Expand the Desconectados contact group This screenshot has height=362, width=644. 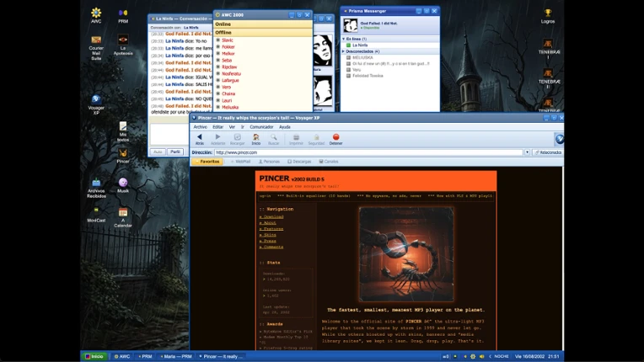pos(344,51)
